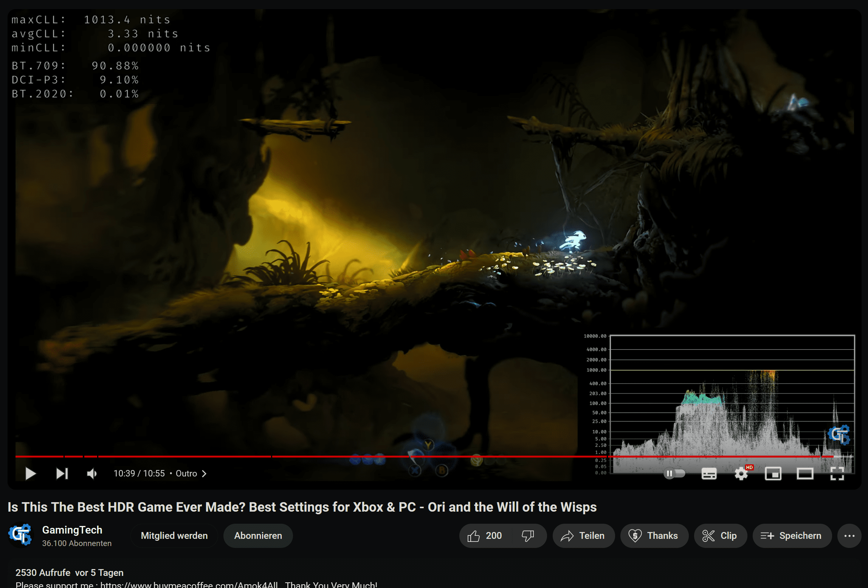Viewport: 868px width, 588px height.
Task: Open the Teilen share dialog
Action: tap(583, 535)
